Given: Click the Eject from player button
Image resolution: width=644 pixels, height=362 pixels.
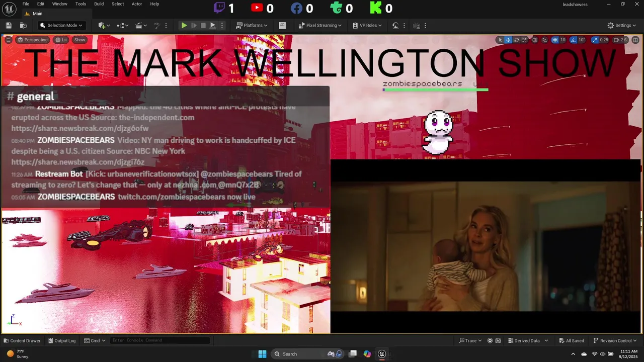Looking at the screenshot, I should 212,25.
